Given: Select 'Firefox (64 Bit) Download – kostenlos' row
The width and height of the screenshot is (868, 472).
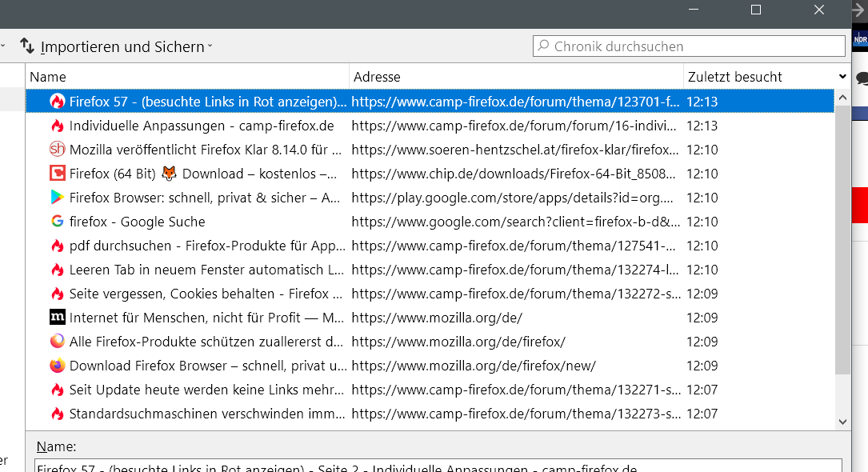Looking at the screenshot, I should [430, 174].
